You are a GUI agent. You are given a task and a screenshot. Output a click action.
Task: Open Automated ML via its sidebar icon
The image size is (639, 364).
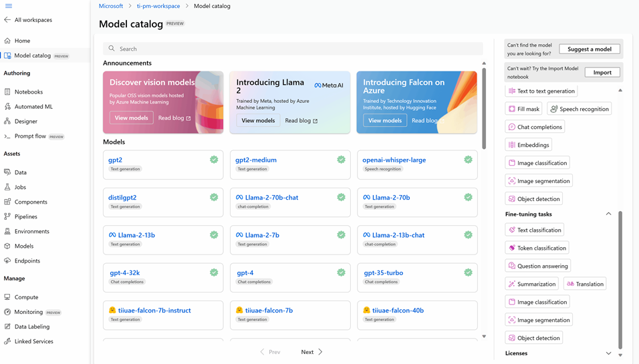[x=7, y=107]
